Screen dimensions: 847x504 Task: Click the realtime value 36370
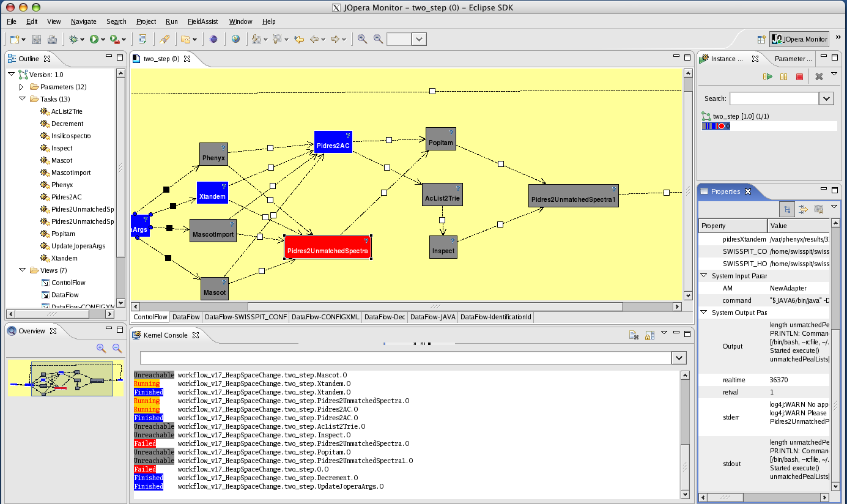coord(779,380)
